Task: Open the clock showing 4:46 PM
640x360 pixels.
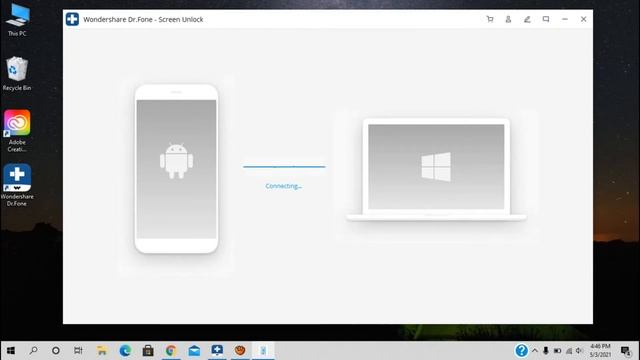Action: coord(600,351)
